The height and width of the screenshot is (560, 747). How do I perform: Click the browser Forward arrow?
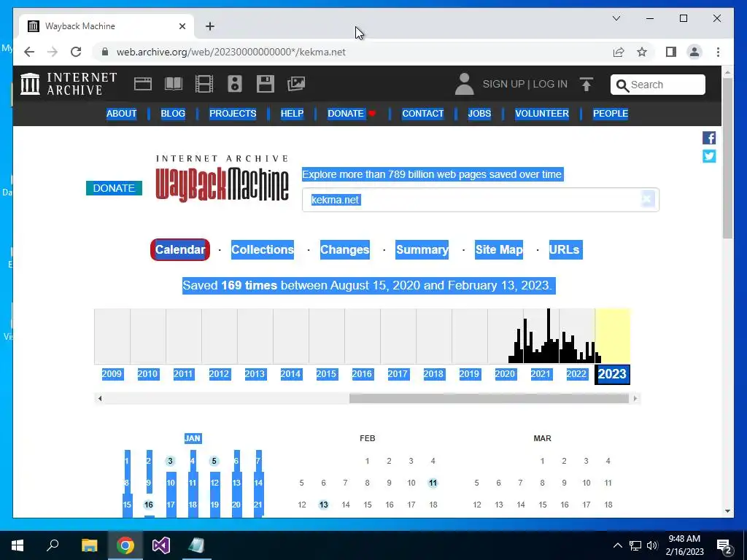[53, 52]
